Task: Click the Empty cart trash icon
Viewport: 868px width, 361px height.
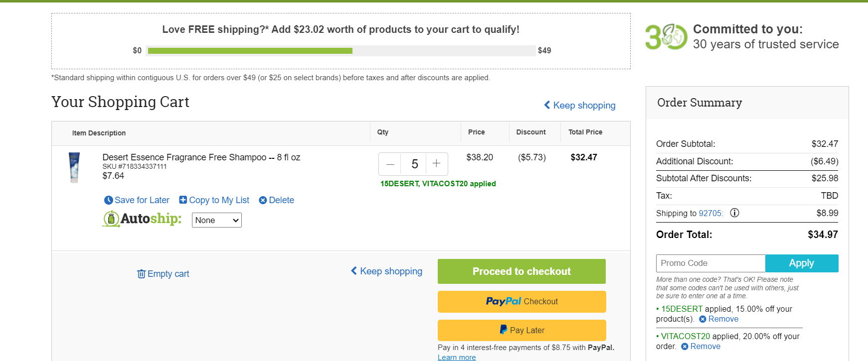Action: [x=142, y=274]
